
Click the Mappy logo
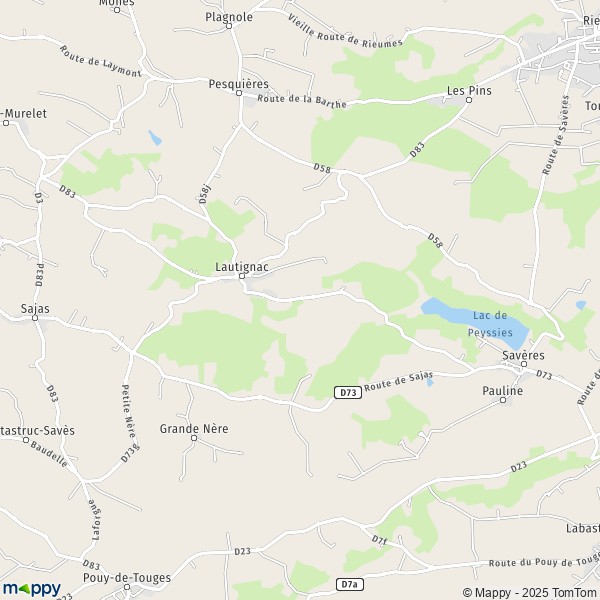tap(32, 589)
